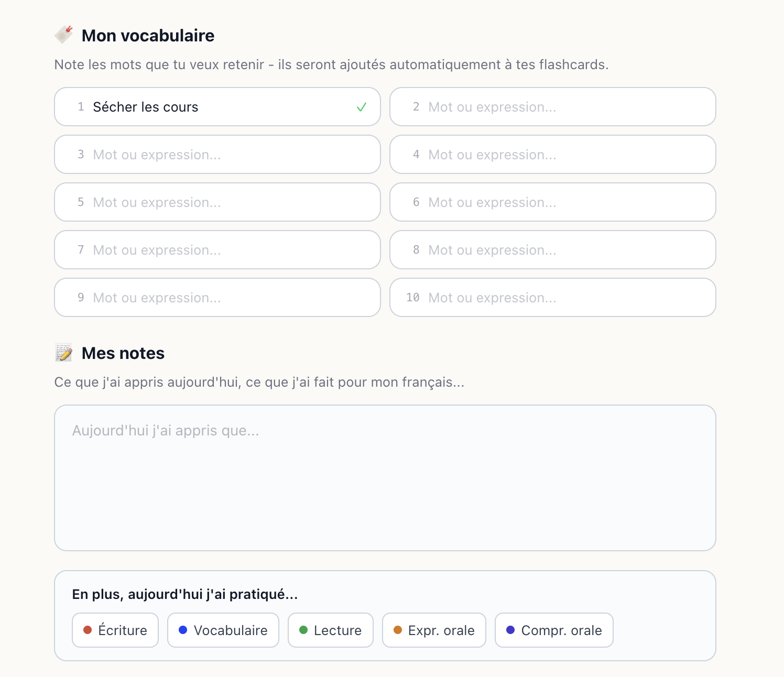The width and height of the screenshot is (784, 677).
Task: Click into vocabulary field number 8
Action: (553, 250)
